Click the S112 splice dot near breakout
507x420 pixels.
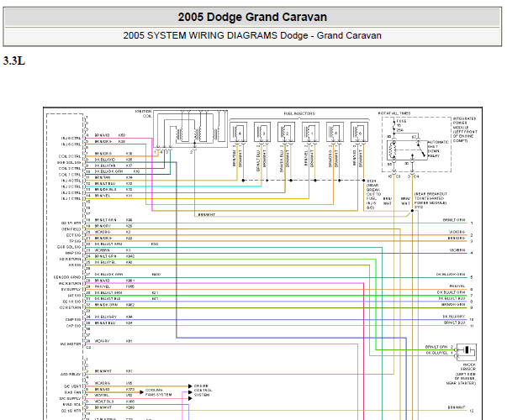tap(412, 211)
